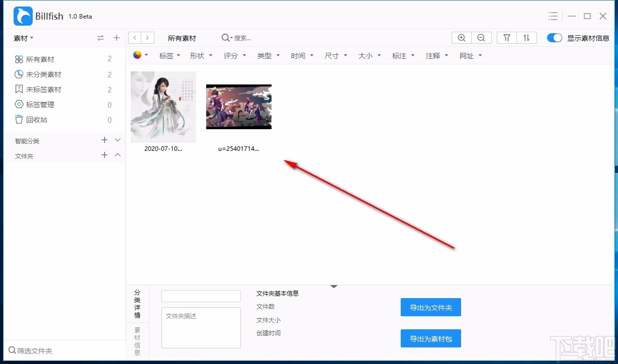Switch to the 素材信息 side tab
This screenshot has height=364, width=618.
[137, 338]
